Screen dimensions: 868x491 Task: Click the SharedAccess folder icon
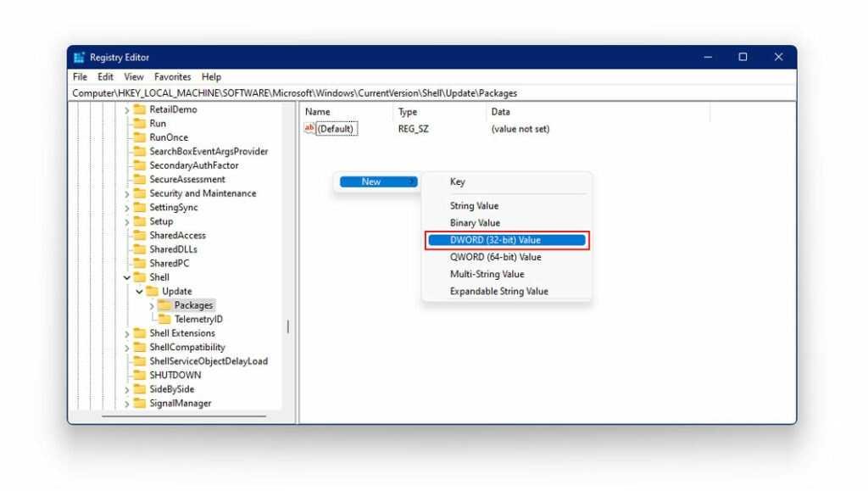[x=140, y=235]
